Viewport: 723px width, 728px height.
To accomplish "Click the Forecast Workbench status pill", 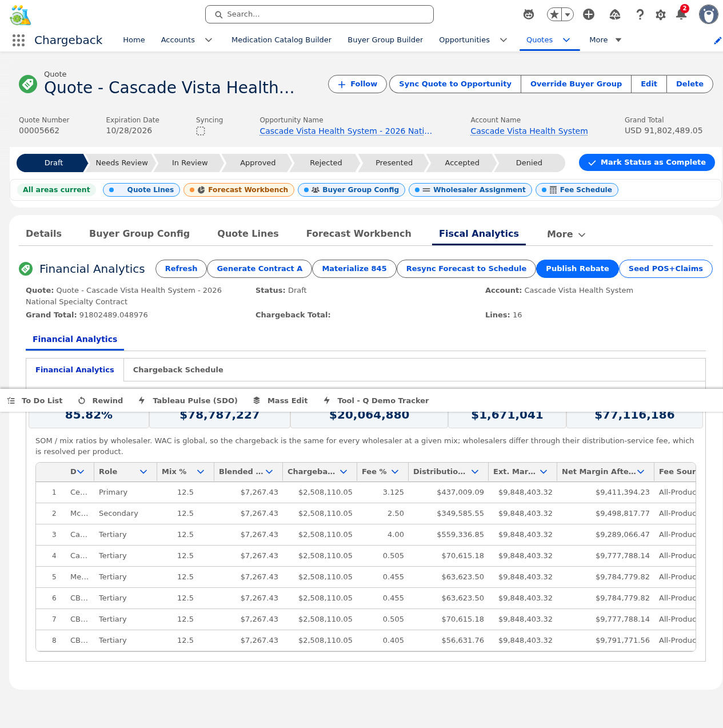I will tap(239, 190).
